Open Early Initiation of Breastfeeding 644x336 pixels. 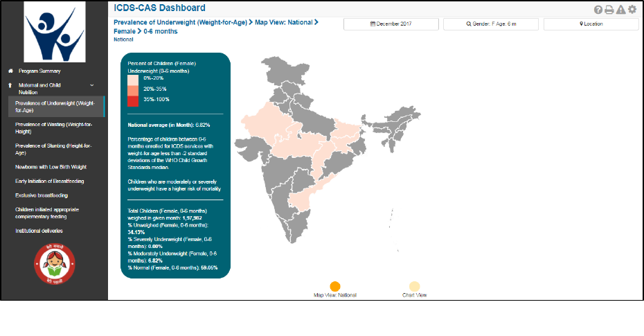(x=50, y=181)
